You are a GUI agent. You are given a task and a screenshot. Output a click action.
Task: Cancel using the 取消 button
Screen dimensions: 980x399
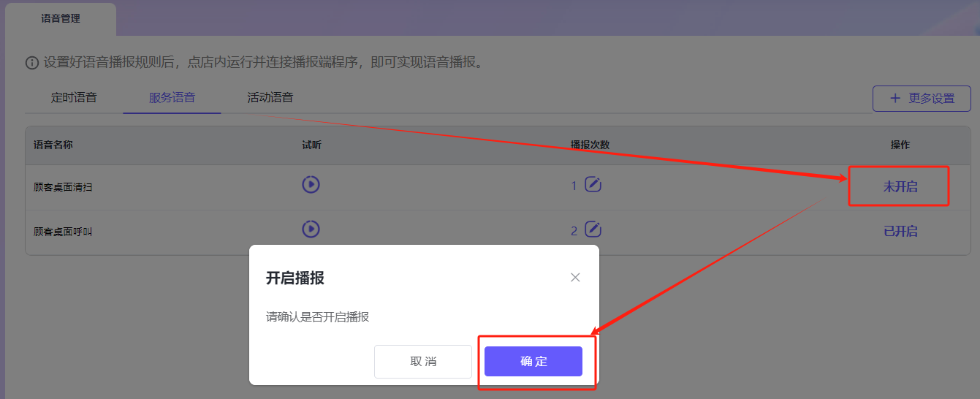tap(423, 362)
